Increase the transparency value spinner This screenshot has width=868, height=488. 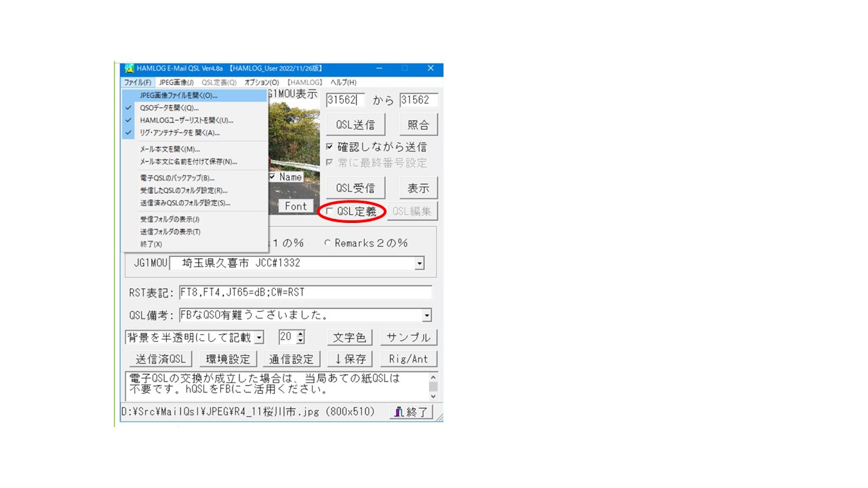pos(300,334)
